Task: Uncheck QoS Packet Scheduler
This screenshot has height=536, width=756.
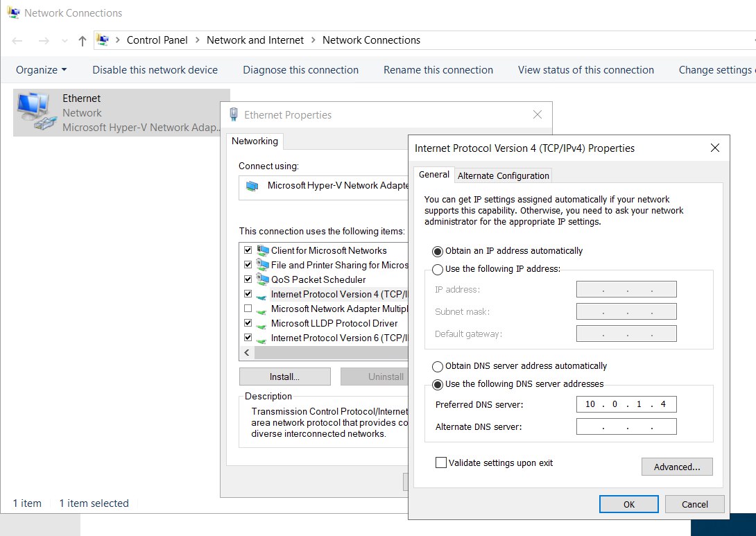Action: [248, 279]
